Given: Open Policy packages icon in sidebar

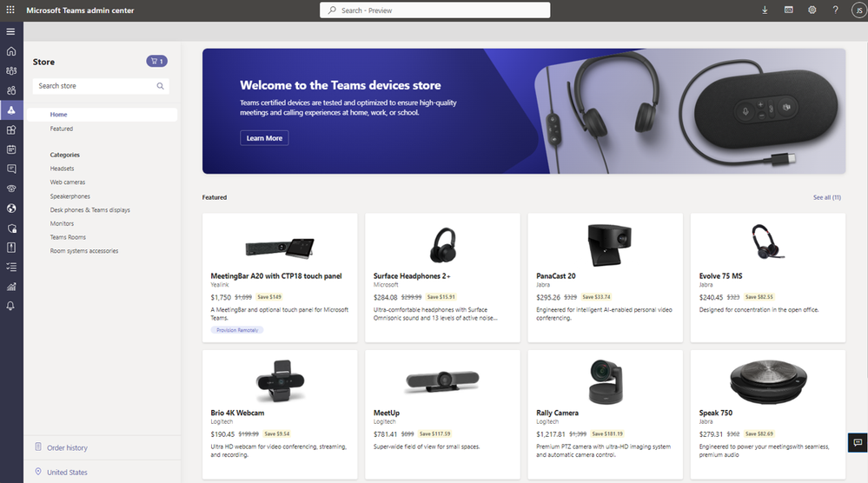Looking at the screenshot, I should [x=11, y=248].
